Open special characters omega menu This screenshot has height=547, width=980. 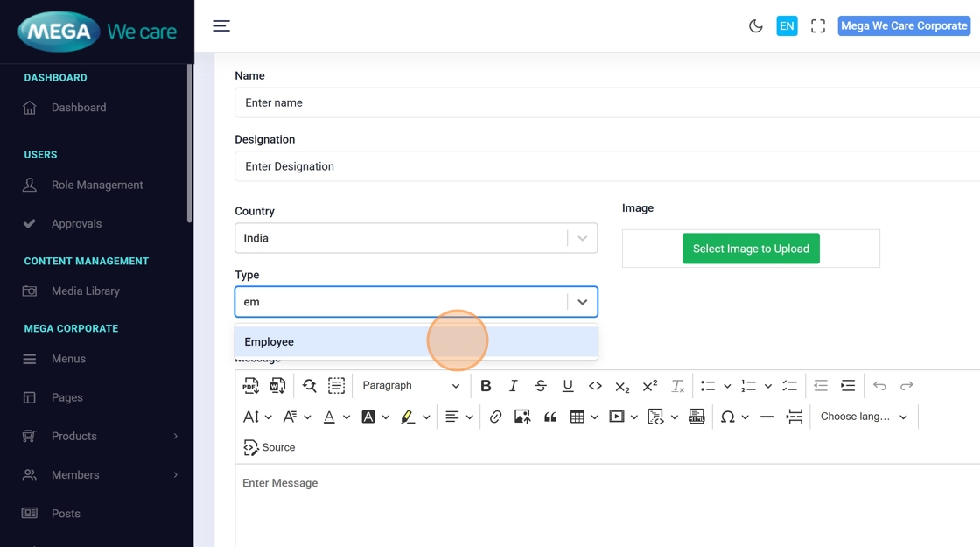pos(727,417)
